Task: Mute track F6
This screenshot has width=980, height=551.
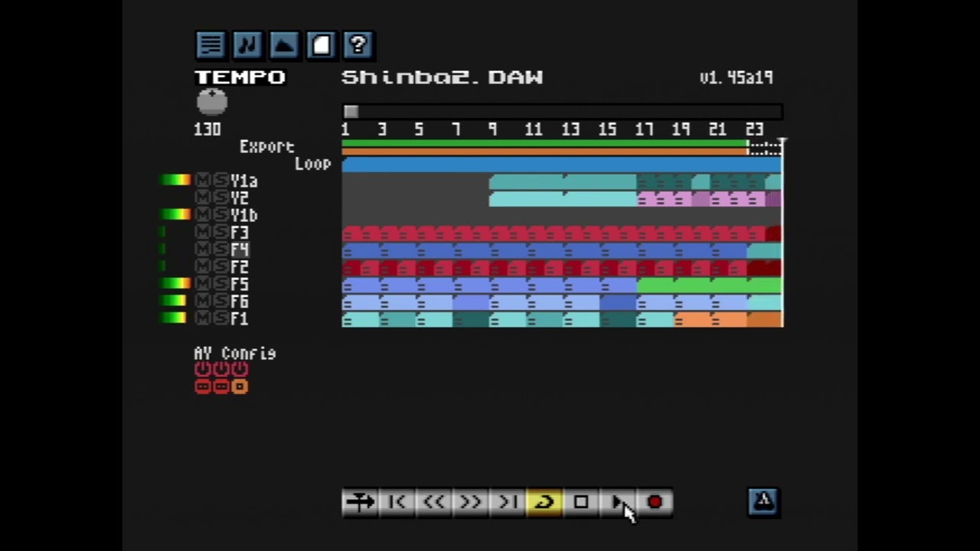Action: point(202,302)
